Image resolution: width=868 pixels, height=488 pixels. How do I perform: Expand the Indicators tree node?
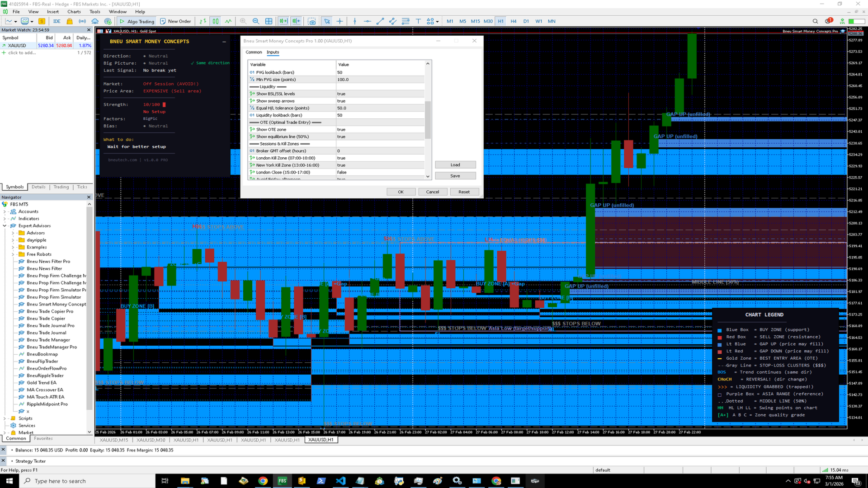[5, 219]
